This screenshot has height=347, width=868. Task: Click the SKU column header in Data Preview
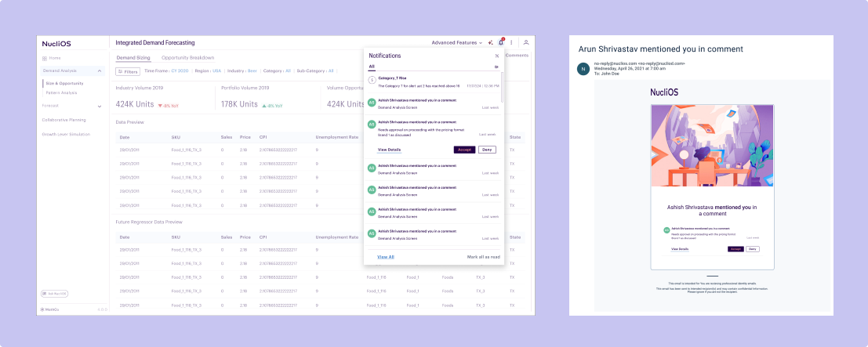[x=176, y=137]
